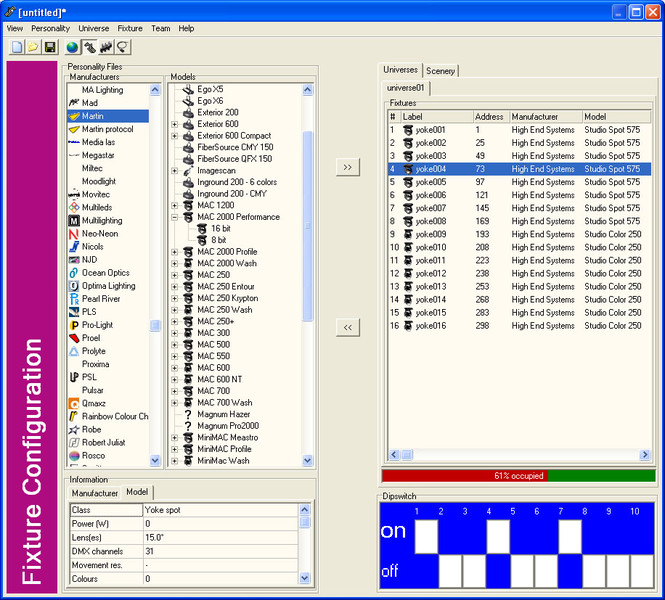Image resolution: width=665 pixels, height=600 pixels.
Task: Click the Manufacturers list scroll down arrow
Action: pos(155,460)
